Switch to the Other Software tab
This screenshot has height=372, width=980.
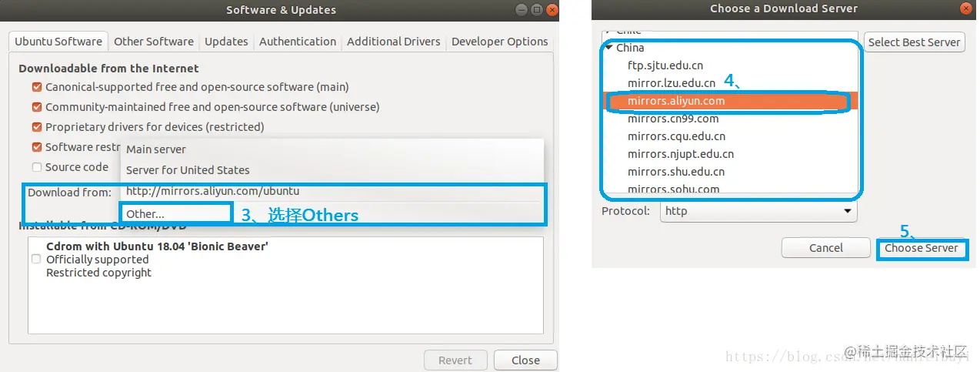coord(154,42)
